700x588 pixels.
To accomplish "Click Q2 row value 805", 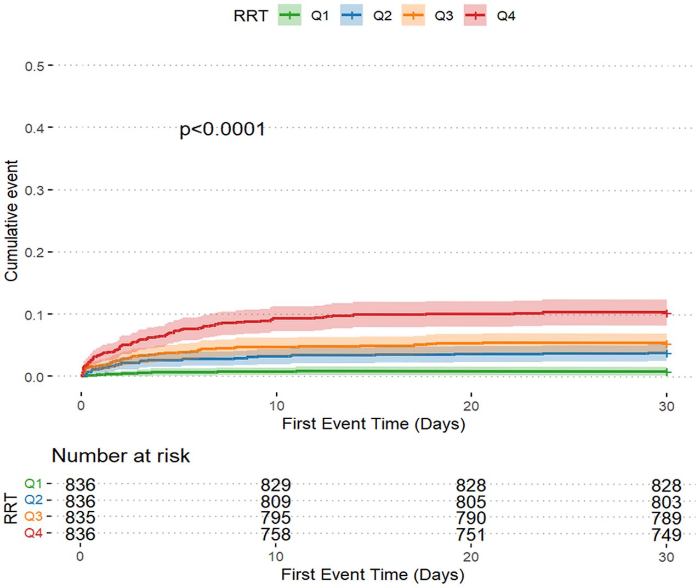I will click(471, 501).
